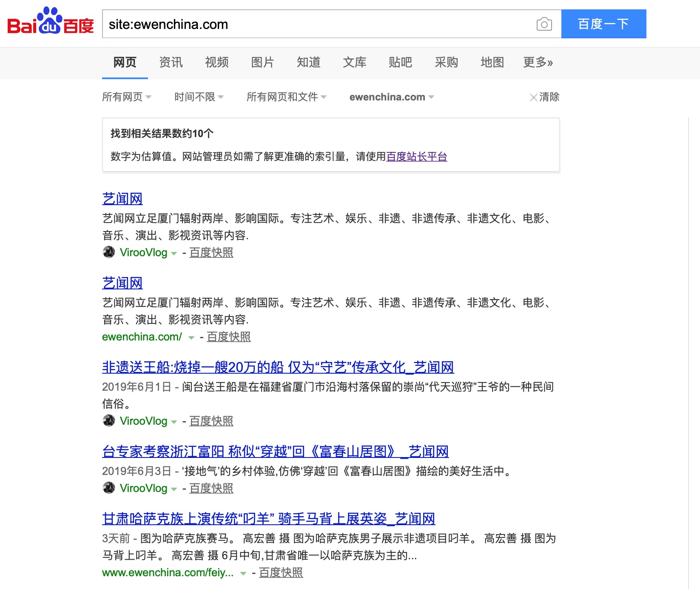This screenshot has width=700, height=589.
Task: Clear filters with the 清除 button
Action: click(x=544, y=97)
